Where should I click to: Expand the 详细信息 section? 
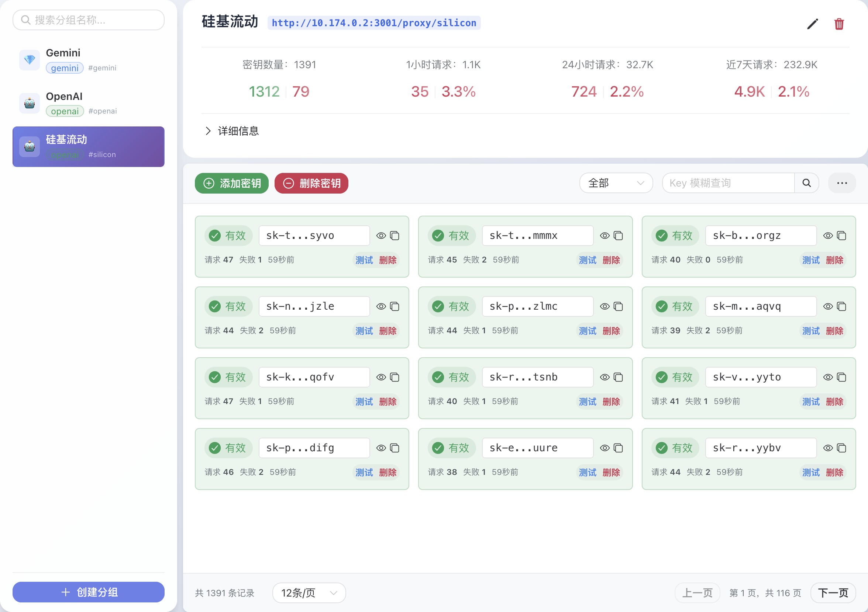(238, 131)
